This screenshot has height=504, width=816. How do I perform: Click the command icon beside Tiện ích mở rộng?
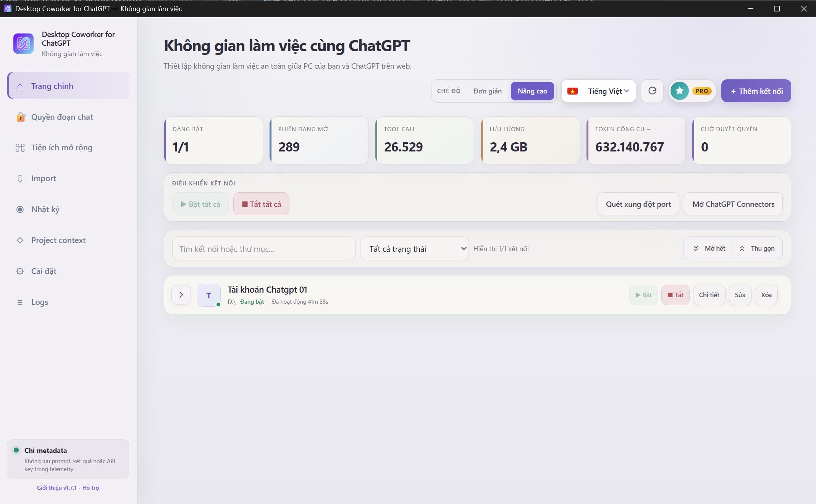20,148
